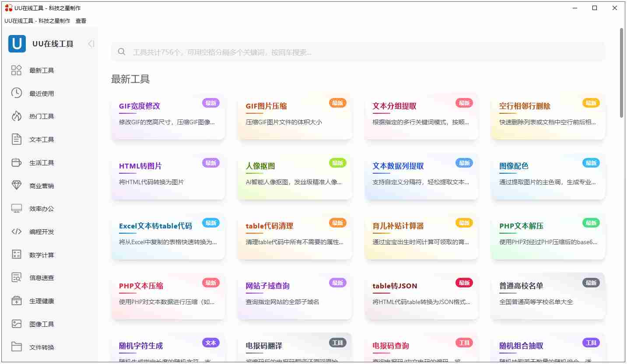Open 最近使用 from the sidebar
The height and width of the screenshot is (364, 627).
pos(16,93)
